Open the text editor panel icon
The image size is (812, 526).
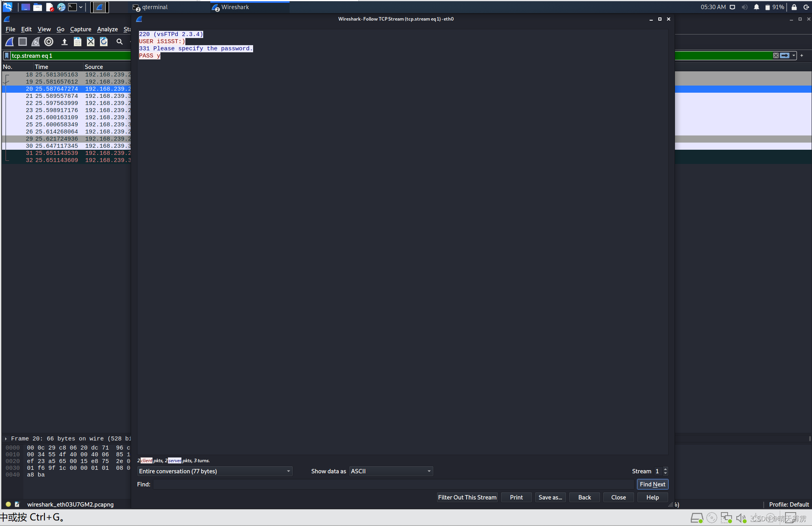pyautogui.click(x=50, y=7)
